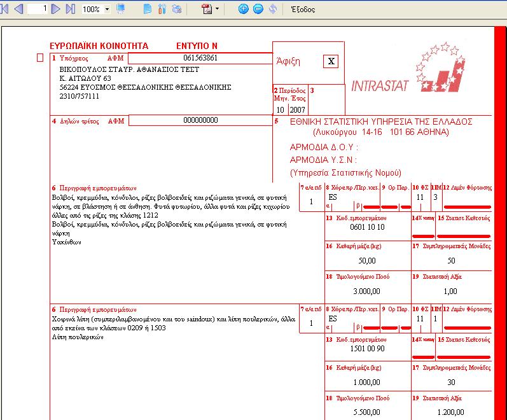Expand the PDF export dropdown arrow
This screenshot has height=420, width=507.
pos(217,9)
